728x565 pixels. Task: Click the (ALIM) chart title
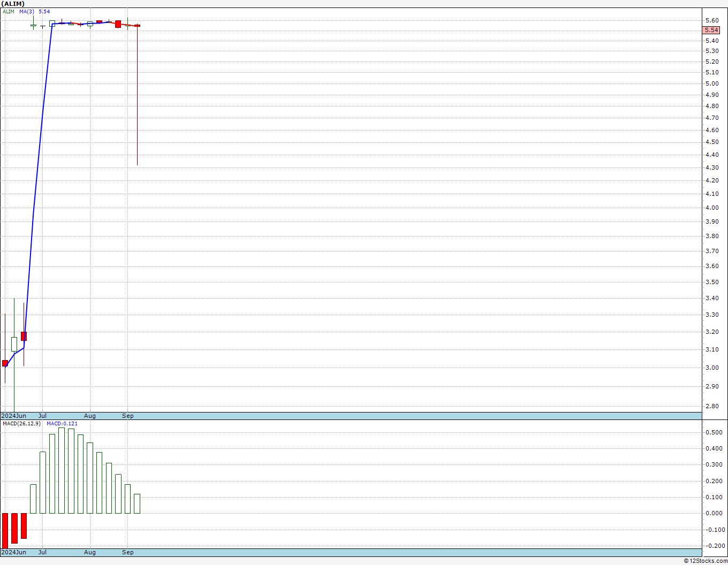click(x=13, y=4)
